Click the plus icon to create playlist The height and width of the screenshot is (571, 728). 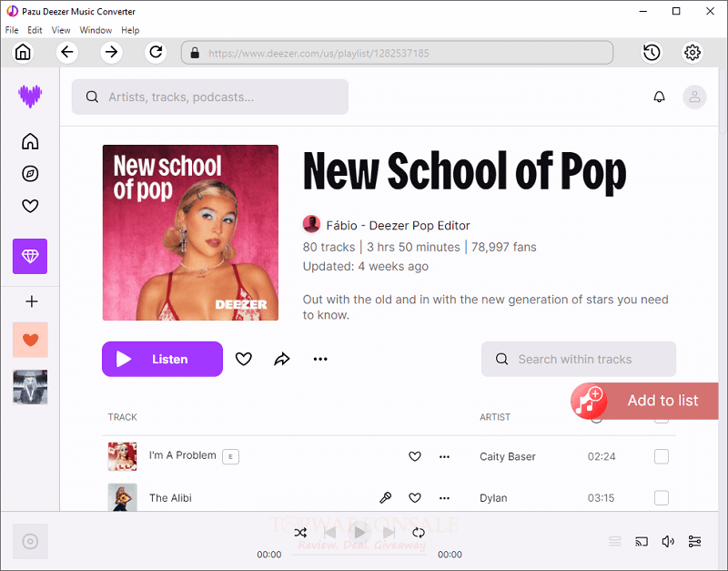click(x=31, y=301)
